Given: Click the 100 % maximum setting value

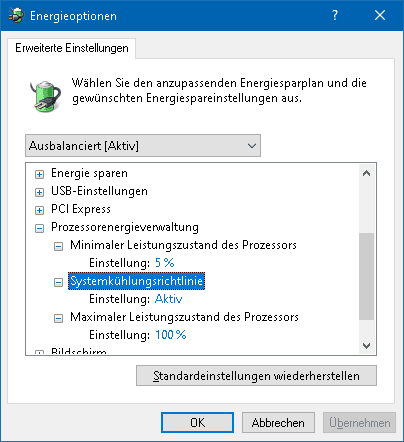Looking at the screenshot, I should tap(171, 335).
